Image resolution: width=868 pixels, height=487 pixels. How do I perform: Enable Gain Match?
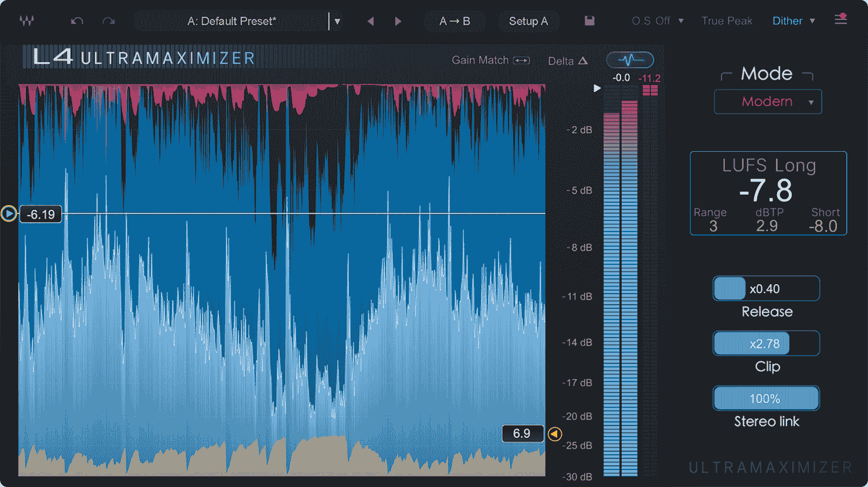tap(490, 60)
